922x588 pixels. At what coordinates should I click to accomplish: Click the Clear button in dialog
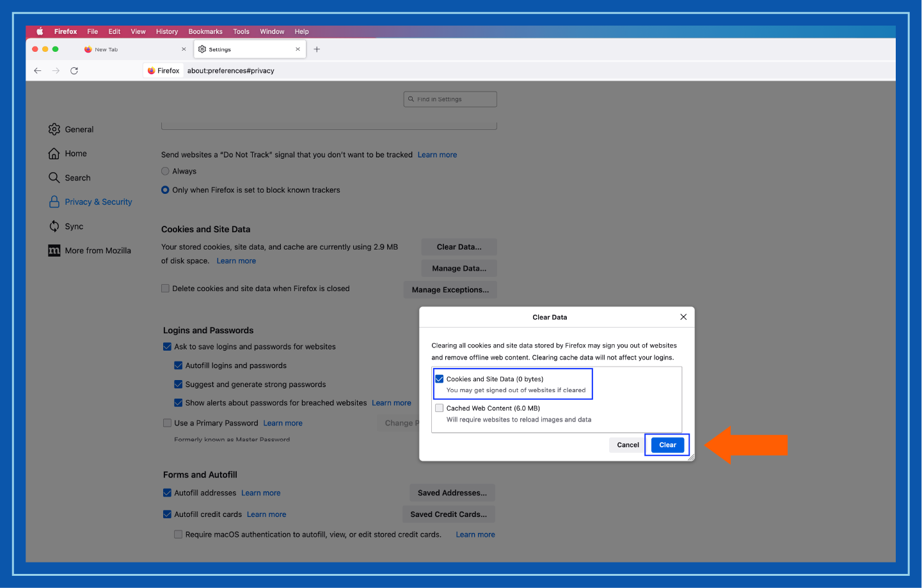coord(667,445)
